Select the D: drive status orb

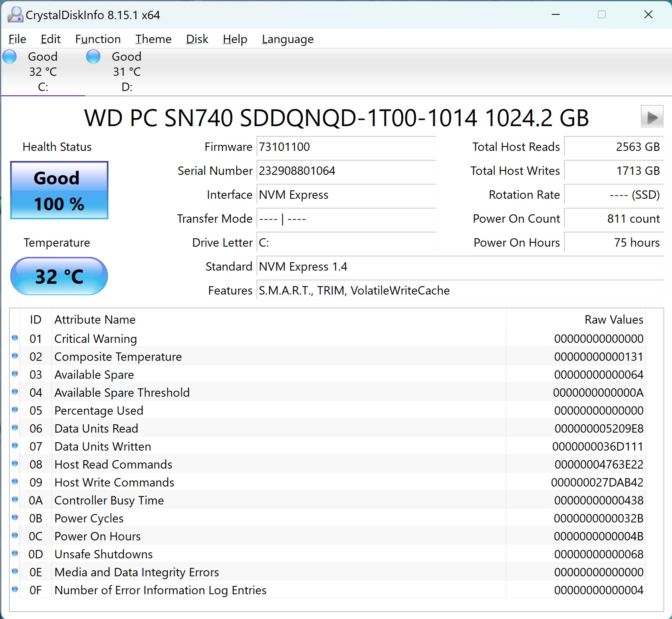pos(93,57)
